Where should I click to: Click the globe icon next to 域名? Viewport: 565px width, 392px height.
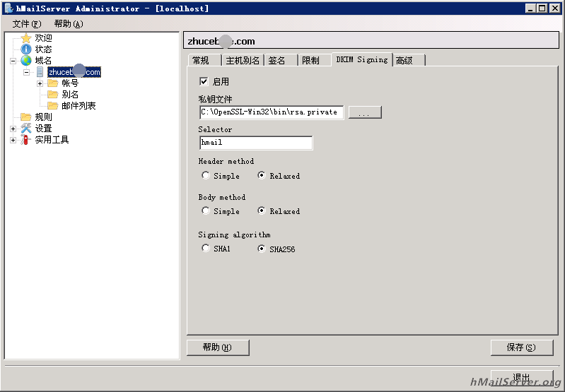[26, 61]
